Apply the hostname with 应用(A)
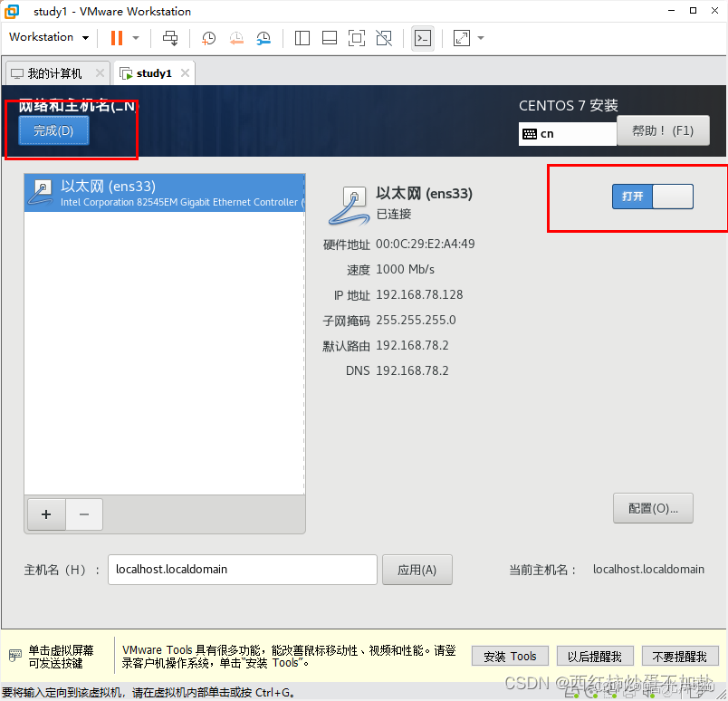 (417, 570)
